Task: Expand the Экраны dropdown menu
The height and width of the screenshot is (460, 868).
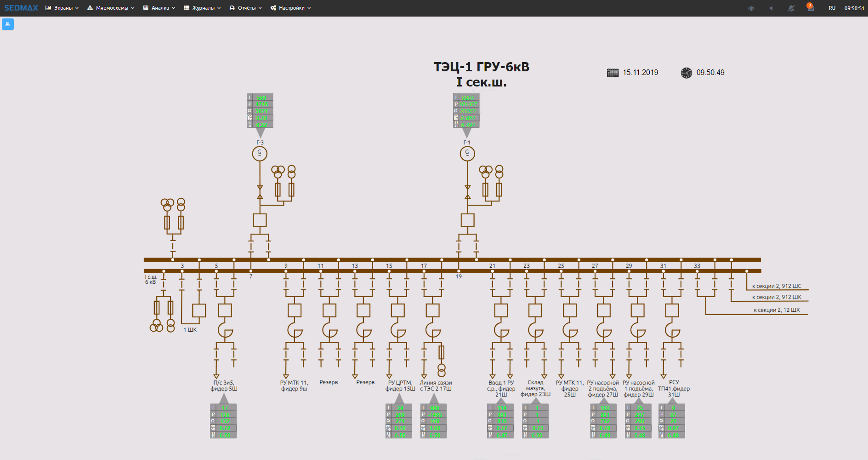Action: coord(62,8)
